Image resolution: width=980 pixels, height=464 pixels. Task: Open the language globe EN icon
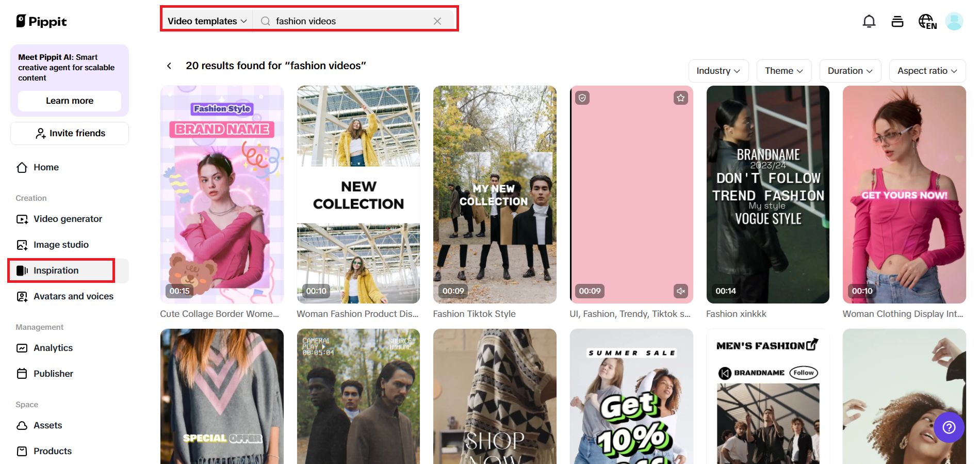927,21
